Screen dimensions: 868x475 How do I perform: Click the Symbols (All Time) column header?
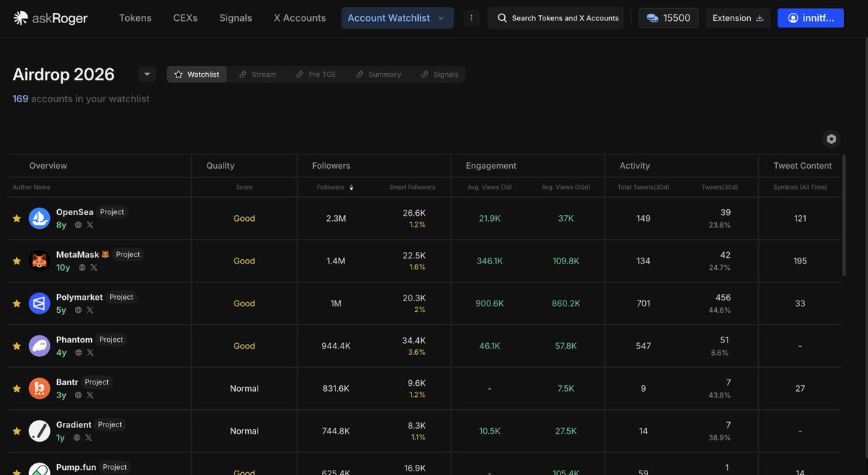click(800, 187)
